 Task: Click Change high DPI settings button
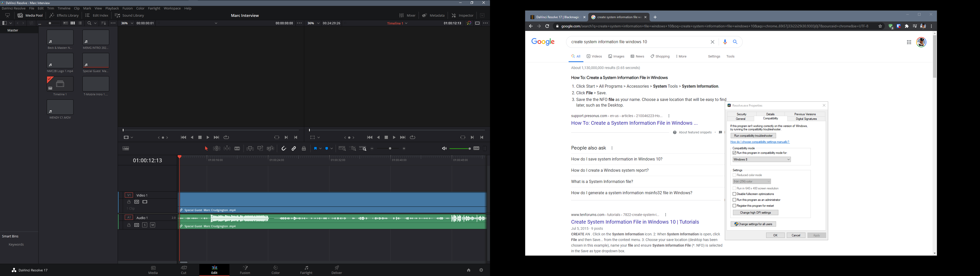point(755,213)
